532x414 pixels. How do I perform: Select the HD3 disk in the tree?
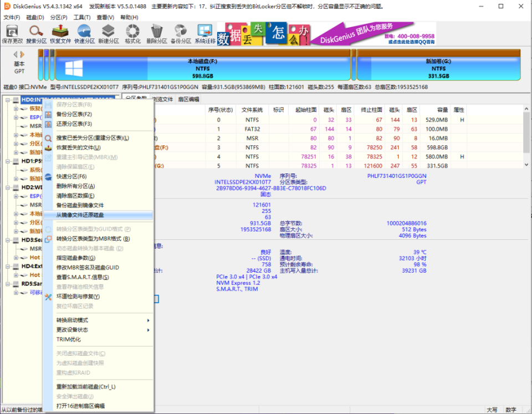tap(32, 240)
